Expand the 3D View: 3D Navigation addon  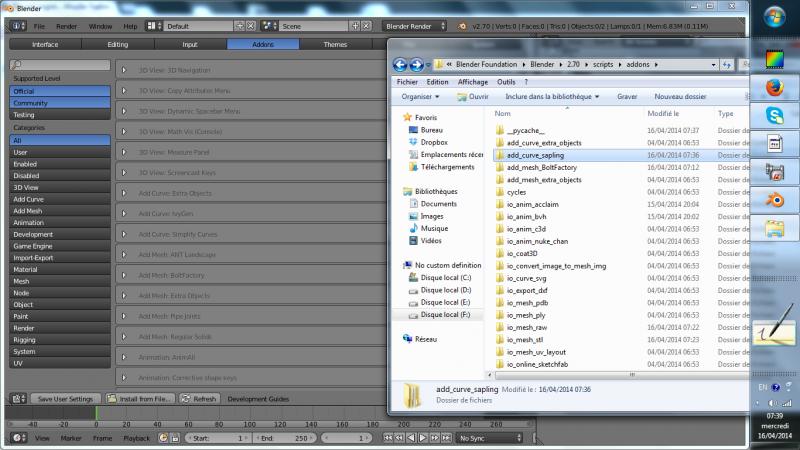123,70
